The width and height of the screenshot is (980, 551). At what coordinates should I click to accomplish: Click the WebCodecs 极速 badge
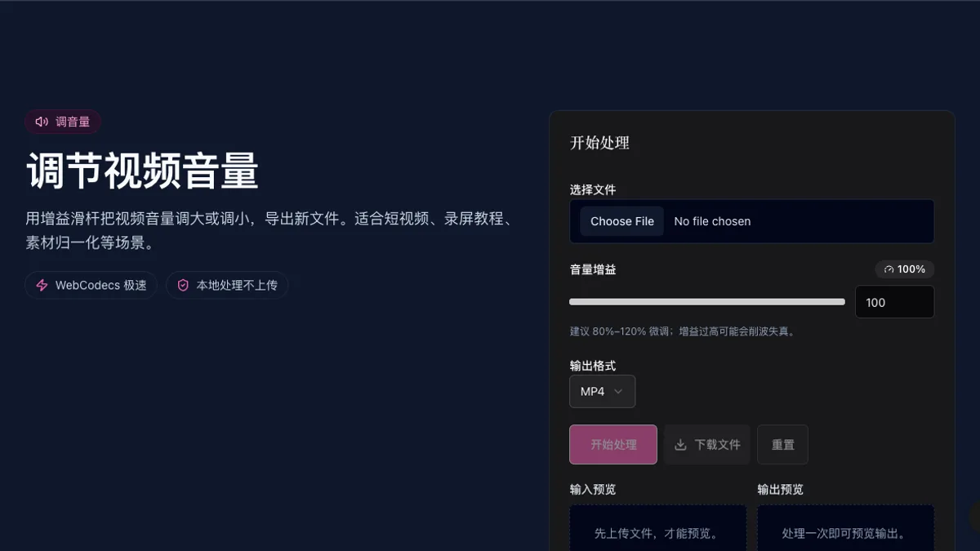91,286
